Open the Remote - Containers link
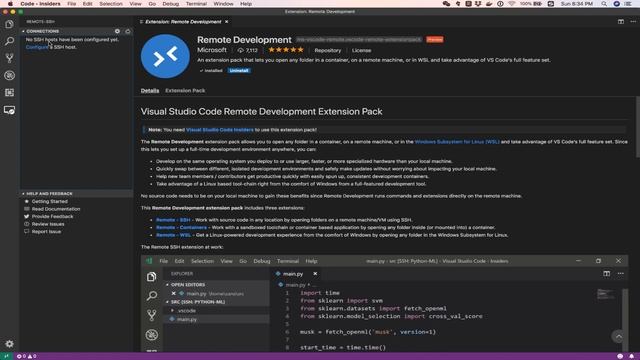This screenshot has height=360, width=640. (x=182, y=227)
